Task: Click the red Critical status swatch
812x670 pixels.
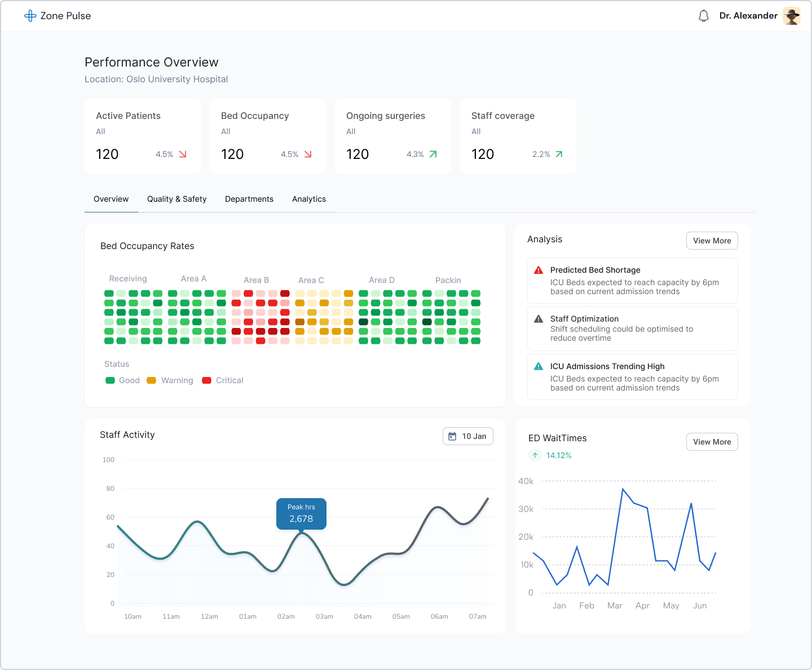Action: pos(206,380)
